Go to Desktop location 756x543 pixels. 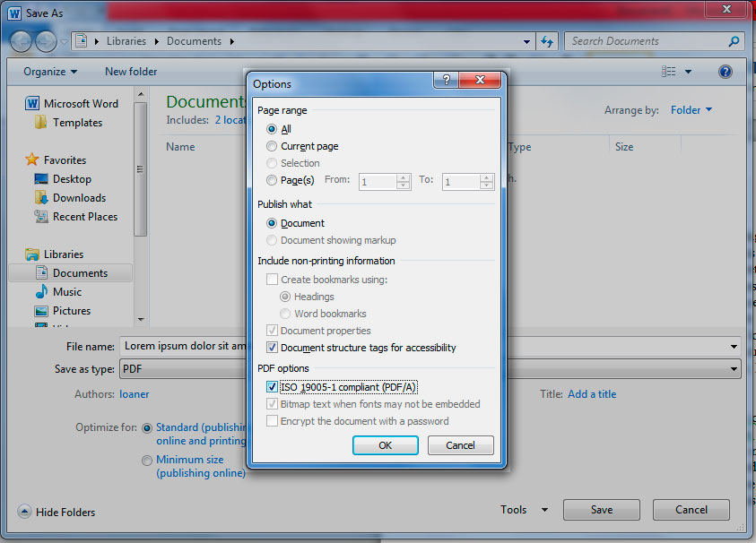[x=63, y=178]
